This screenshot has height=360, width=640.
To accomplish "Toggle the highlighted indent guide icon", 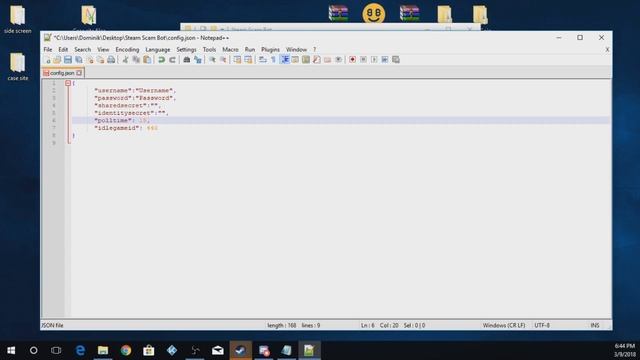I will click(284, 60).
